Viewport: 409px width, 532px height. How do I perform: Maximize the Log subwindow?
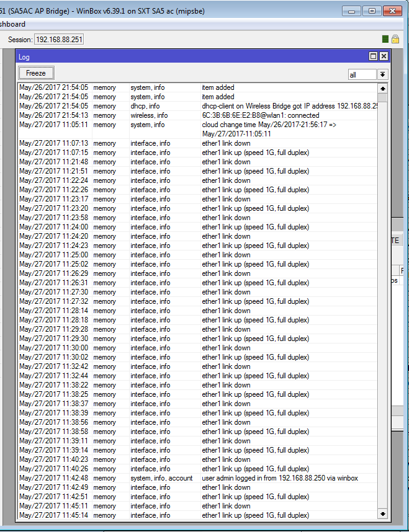point(374,56)
